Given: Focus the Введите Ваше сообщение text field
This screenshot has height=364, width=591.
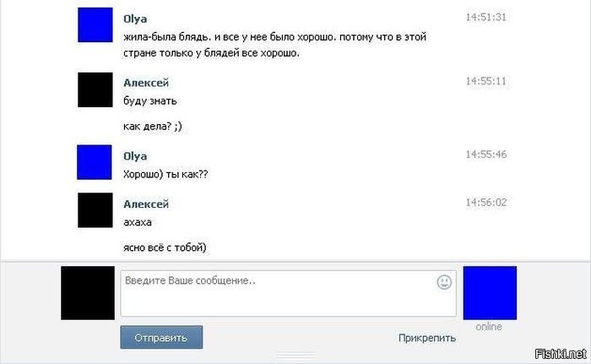Looking at the screenshot, I should pos(289,293).
